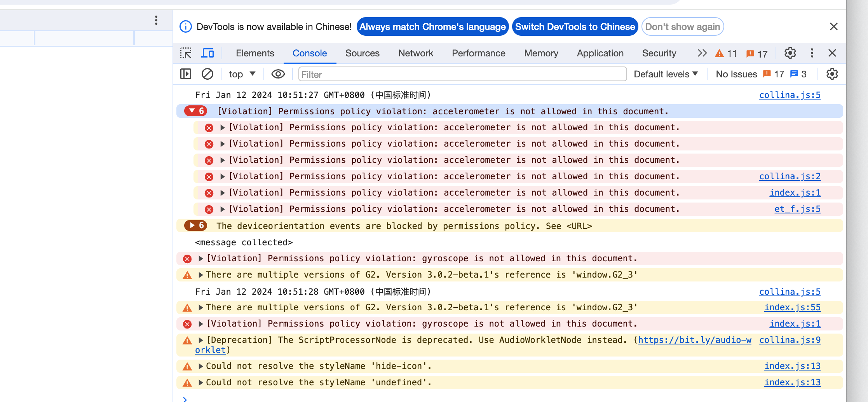
Task: Open collina.js:5 link beside 10:51:27 timestamp
Action: pyautogui.click(x=790, y=95)
